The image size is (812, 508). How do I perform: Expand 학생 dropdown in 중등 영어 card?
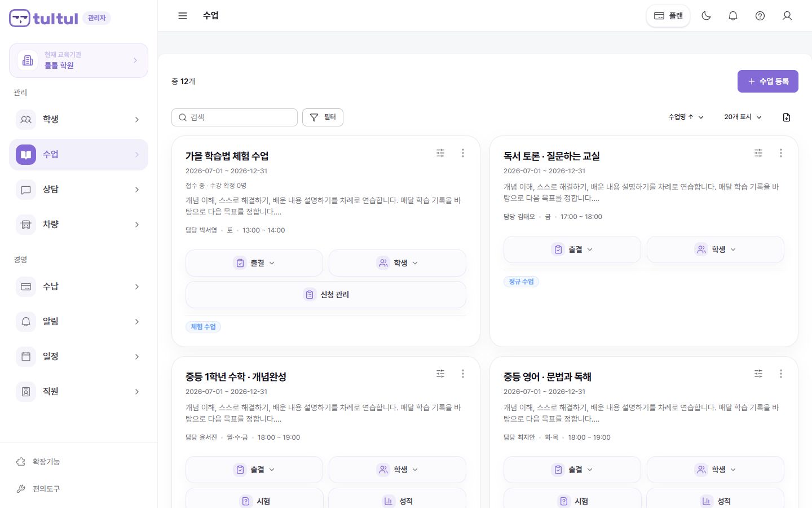(716, 470)
